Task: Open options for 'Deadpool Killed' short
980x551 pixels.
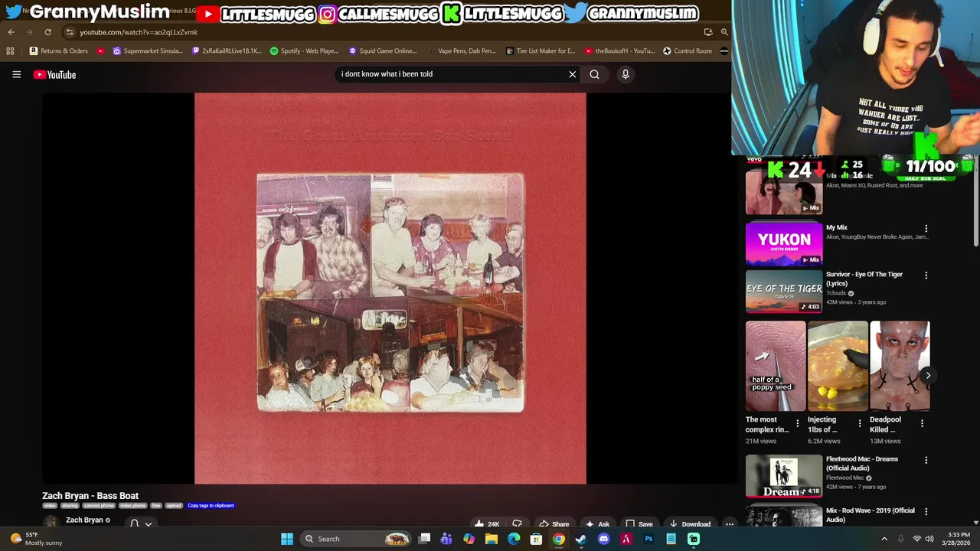Action: pos(922,423)
